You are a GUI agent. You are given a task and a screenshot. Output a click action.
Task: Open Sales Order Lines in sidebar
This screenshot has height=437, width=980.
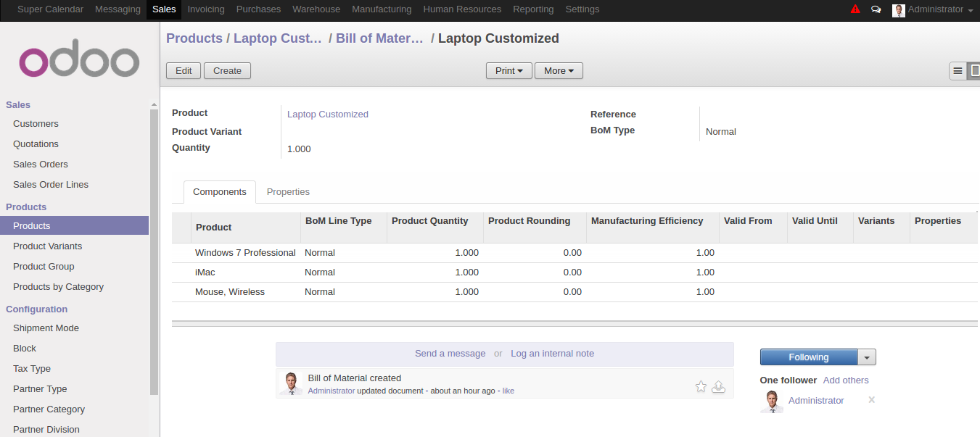pos(74,185)
